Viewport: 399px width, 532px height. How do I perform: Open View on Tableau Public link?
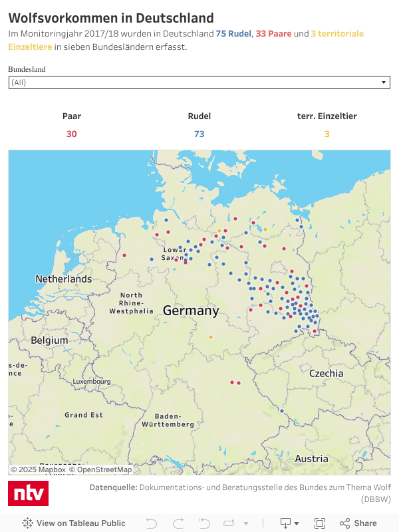coord(80,523)
